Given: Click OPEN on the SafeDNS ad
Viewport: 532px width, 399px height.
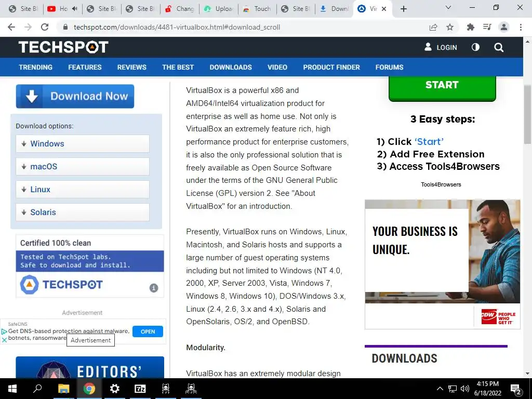Looking at the screenshot, I should [x=148, y=331].
